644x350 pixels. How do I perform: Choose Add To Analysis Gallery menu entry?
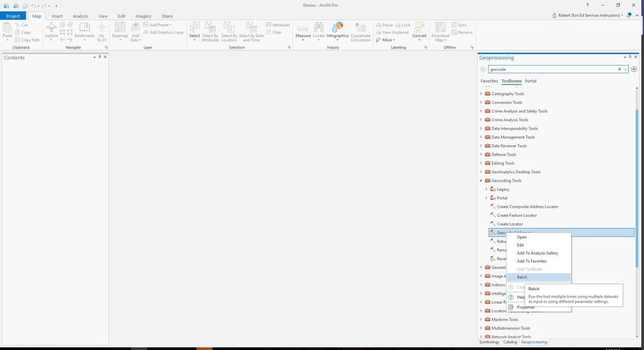click(538, 253)
